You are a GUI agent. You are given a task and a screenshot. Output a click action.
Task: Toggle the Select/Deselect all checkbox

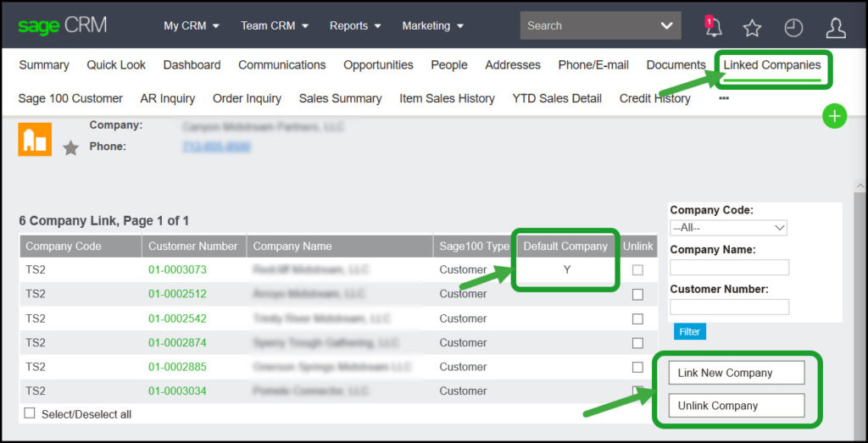click(x=30, y=413)
